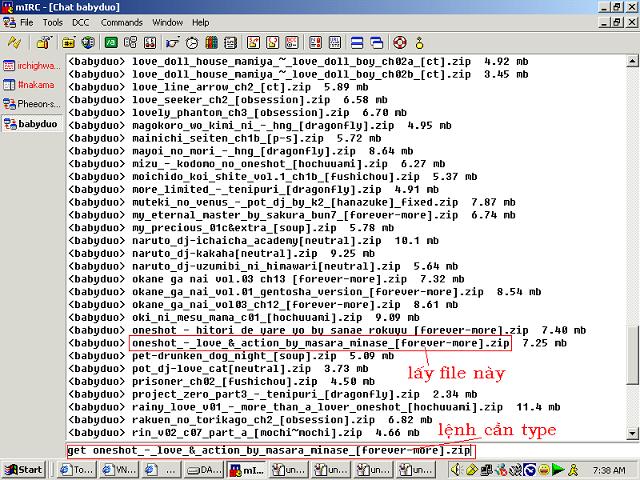Click line 'pet-drunken_dog_night_[soup].zip'
Screen dimensions: 640x480
pyautogui.click(x=234, y=356)
